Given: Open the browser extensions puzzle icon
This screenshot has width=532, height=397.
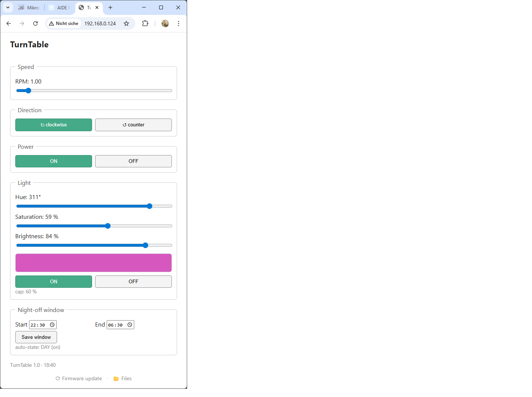Looking at the screenshot, I should pyautogui.click(x=145, y=23).
